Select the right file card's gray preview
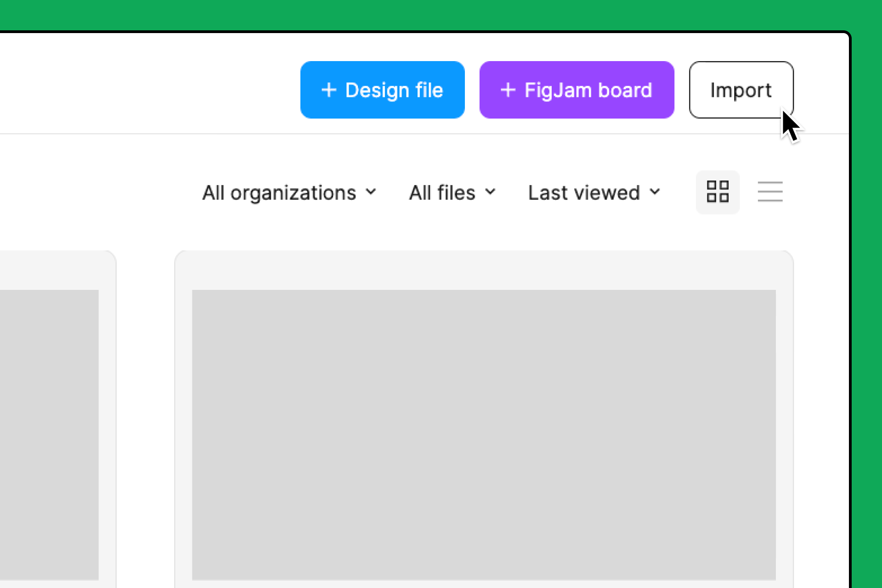Image resolution: width=882 pixels, height=588 pixels. (483, 434)
